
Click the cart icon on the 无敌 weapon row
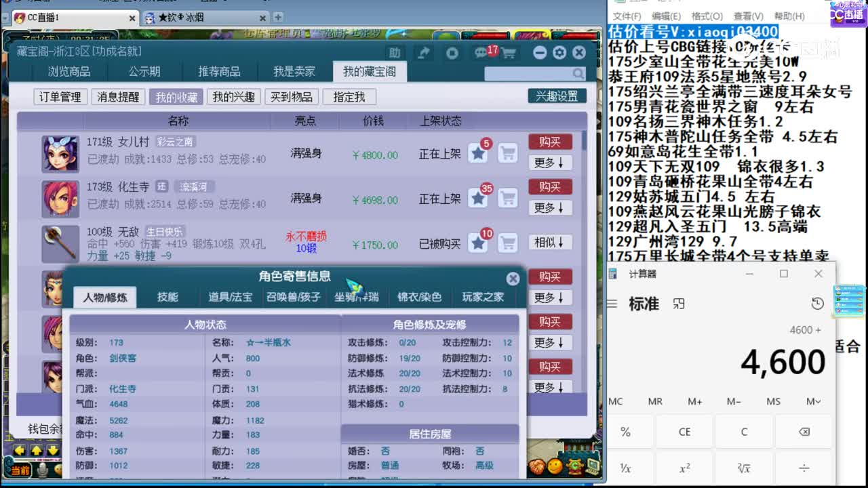(x=507, y=243)
